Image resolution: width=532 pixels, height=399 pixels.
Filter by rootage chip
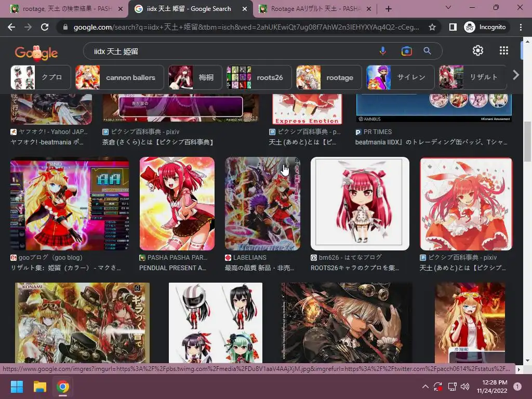tap(329, 77)
